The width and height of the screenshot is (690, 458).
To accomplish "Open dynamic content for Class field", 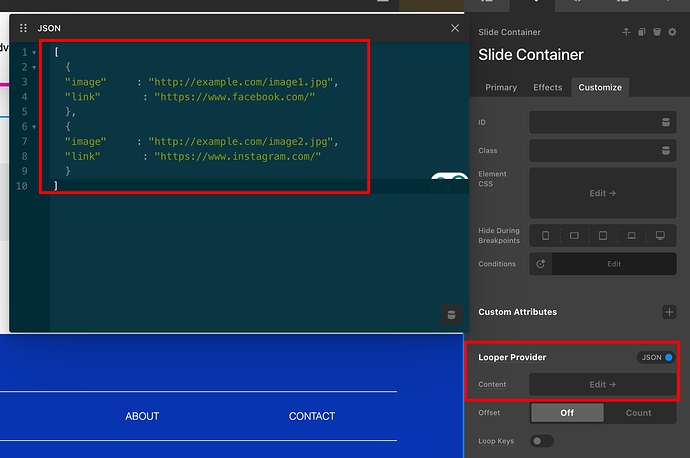I will (666, 151).
